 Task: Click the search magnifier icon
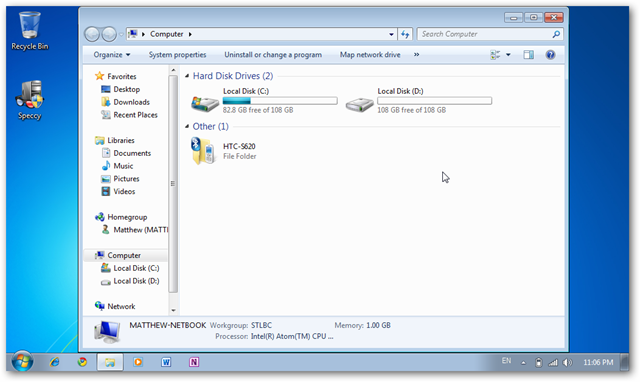[x=556, y=34]
